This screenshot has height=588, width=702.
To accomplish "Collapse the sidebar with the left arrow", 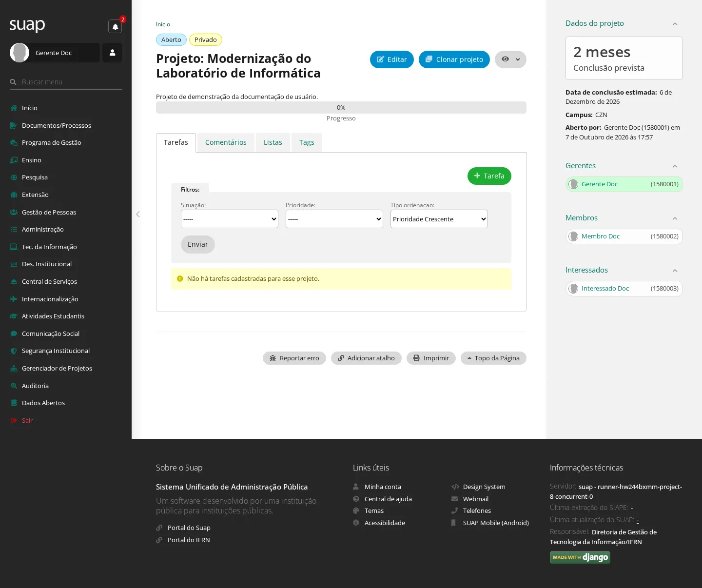I will (x=138, y=214).
